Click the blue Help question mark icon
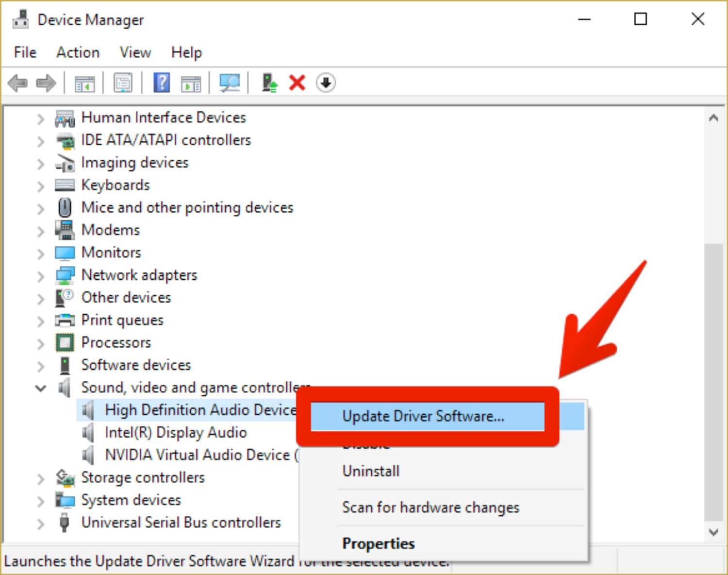 162,83
